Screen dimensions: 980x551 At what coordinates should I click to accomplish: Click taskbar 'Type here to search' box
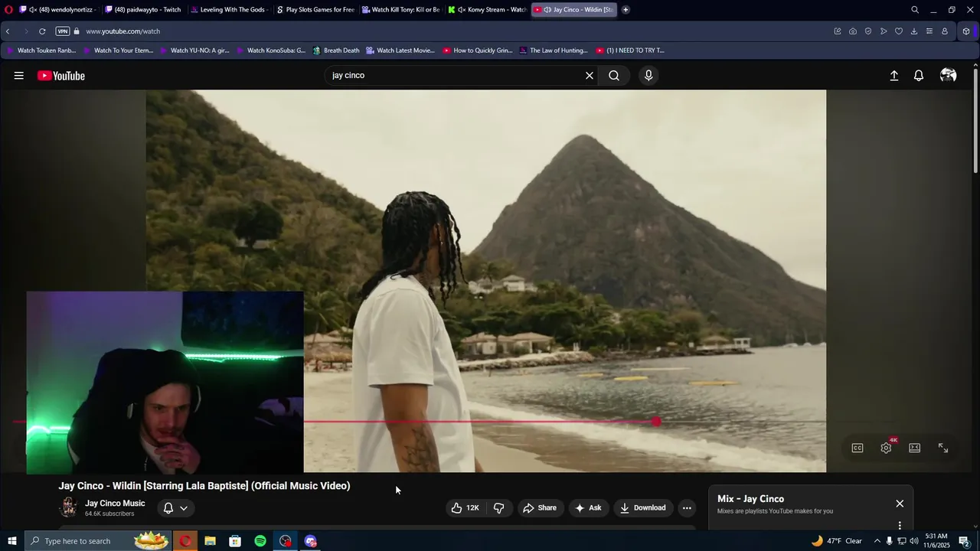pyautogui.click(x=98, y=541)
